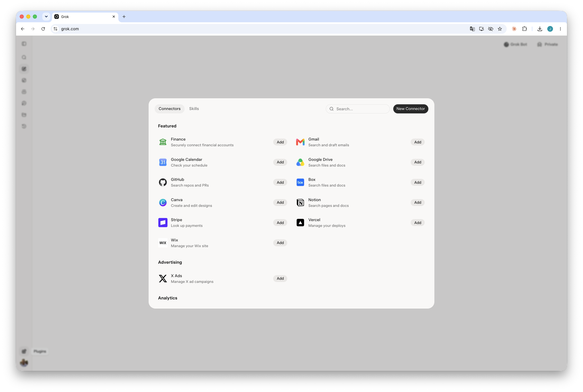Add the Box connector
Image resolution: width=583 pixels, height=392 pixels.
point(418,183)
